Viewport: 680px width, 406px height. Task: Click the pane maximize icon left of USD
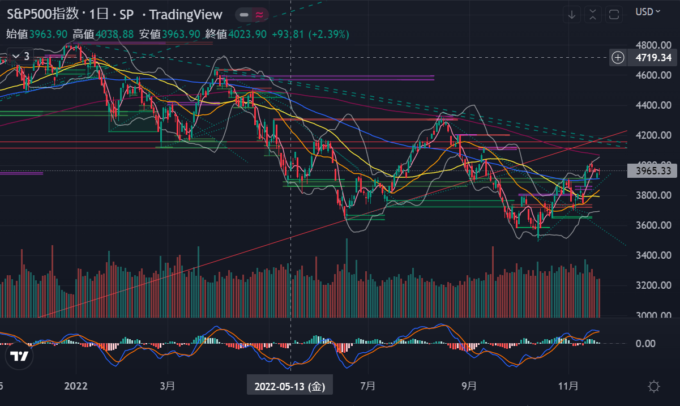(614, 14)
